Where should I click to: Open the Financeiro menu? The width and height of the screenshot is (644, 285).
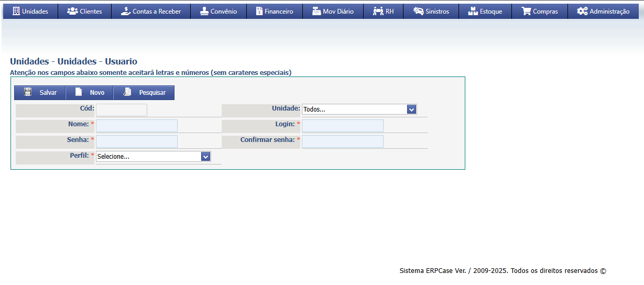coord(275,11)
